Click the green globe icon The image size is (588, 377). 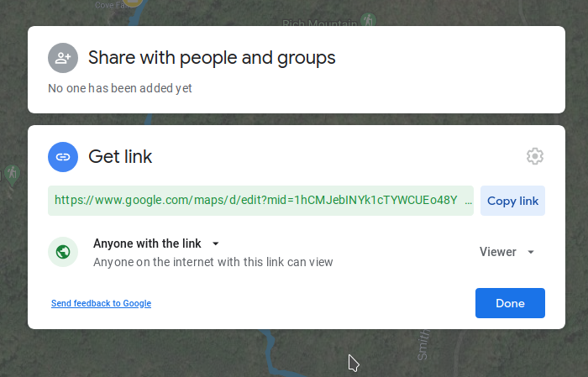click(x=63, y=252)
